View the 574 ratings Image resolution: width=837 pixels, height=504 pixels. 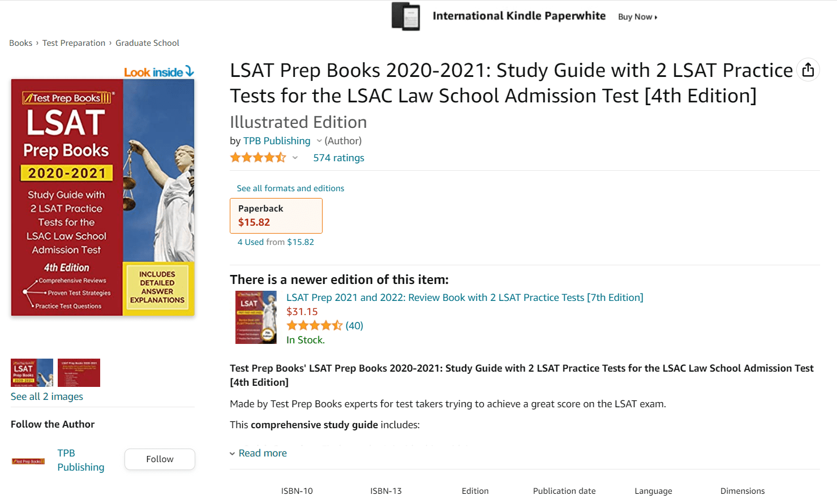click(338, 158)
